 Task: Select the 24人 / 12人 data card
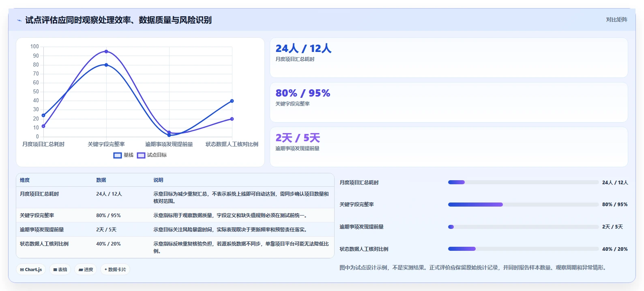click(x=449, y=58)
